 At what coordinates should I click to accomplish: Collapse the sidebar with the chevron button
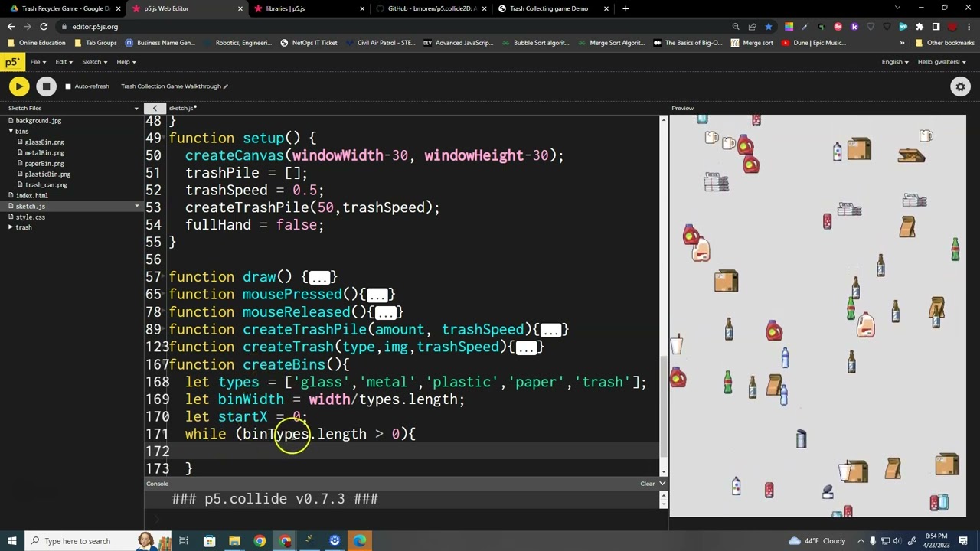(x=155, y=109)
